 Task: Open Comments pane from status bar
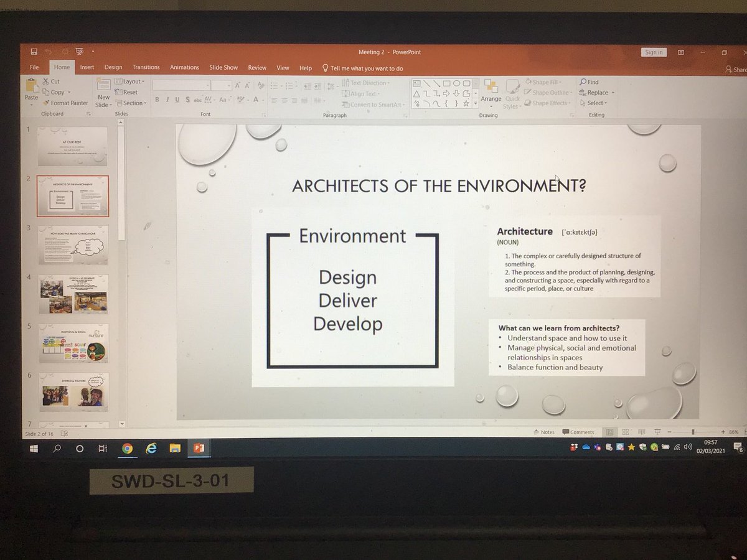coord(578,432)
